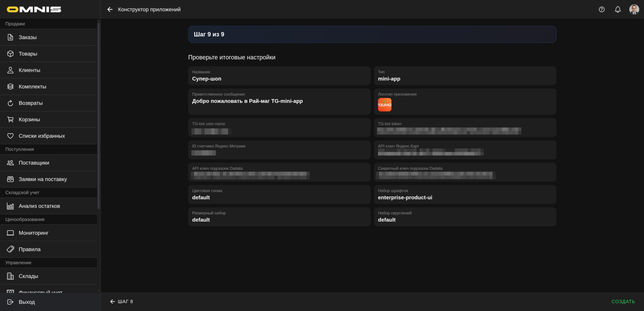Click the Анализ остатков chart icon
Image resolution: width=644 pixels, height=311 pixels.
(10, 206)
